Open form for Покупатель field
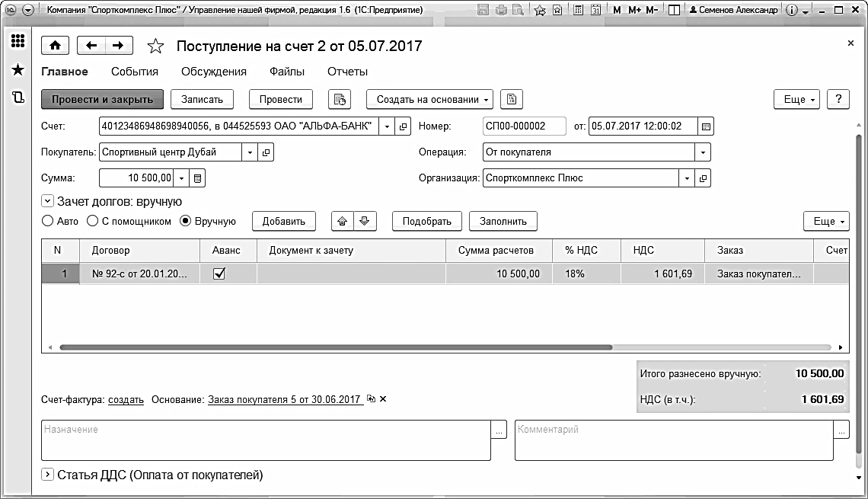Viewport: 868px width, 499px height. [x=266, y=152]
